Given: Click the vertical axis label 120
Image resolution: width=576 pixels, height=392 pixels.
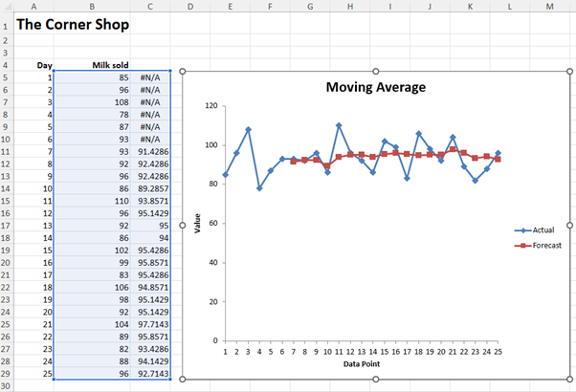Looking at the screenshot, I should [x=211, y=106].
